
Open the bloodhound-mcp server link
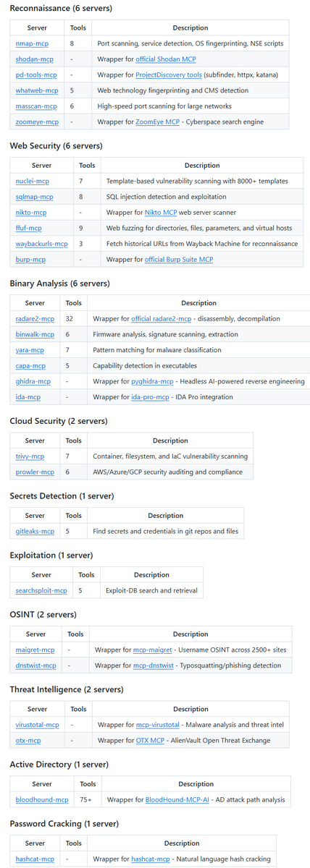tap(42, 799)
